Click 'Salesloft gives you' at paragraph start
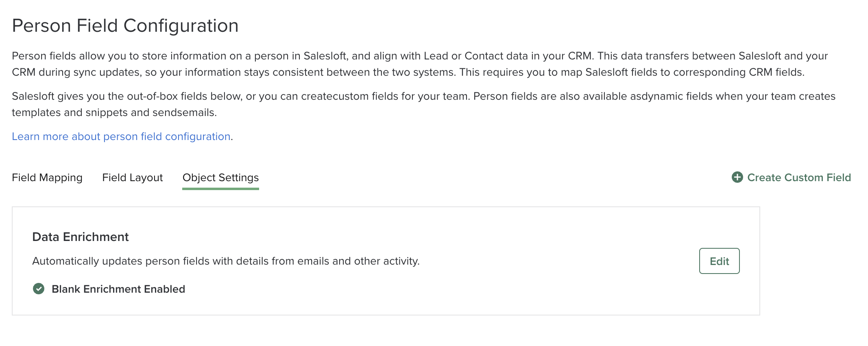The height and width of the screenshot is (346, 868). pyautogui.click(x=53, y=96)
